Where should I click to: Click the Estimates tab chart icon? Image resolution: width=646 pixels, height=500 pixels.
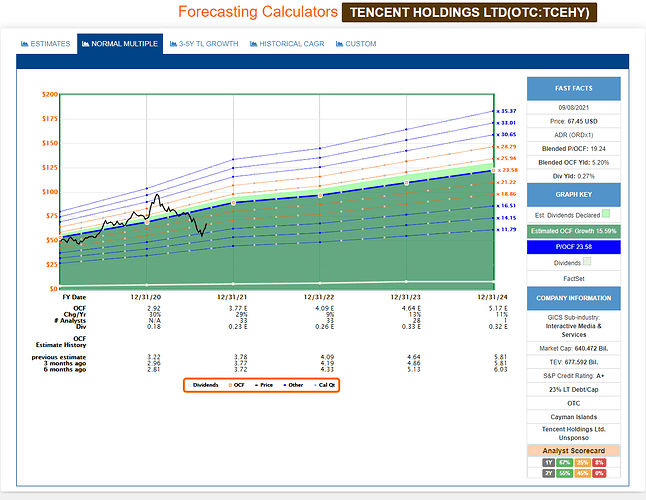(x=25, y=44)
